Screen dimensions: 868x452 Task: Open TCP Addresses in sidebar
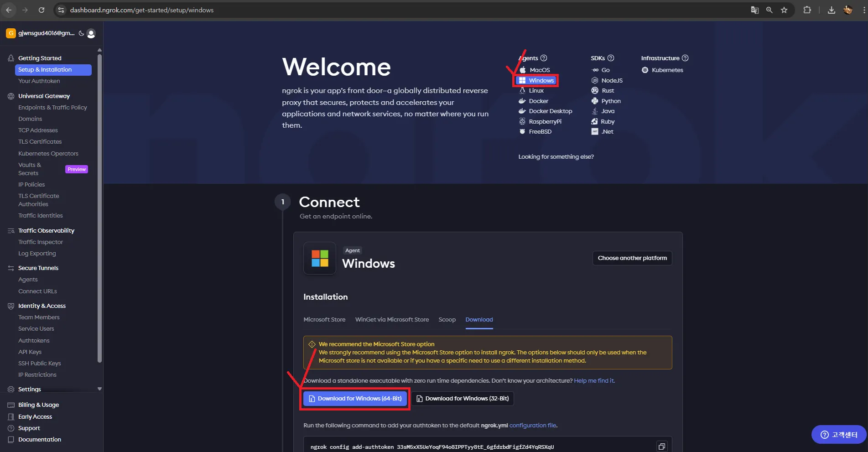coord(38,130)
